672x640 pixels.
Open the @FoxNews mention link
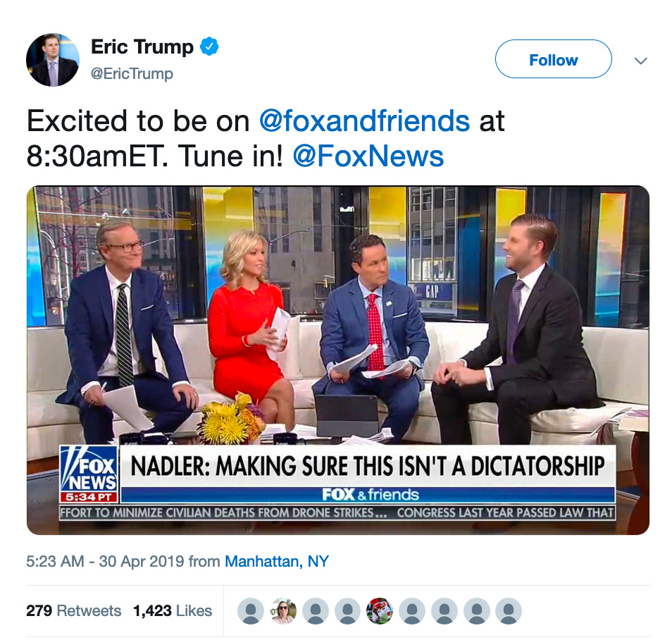368,156
